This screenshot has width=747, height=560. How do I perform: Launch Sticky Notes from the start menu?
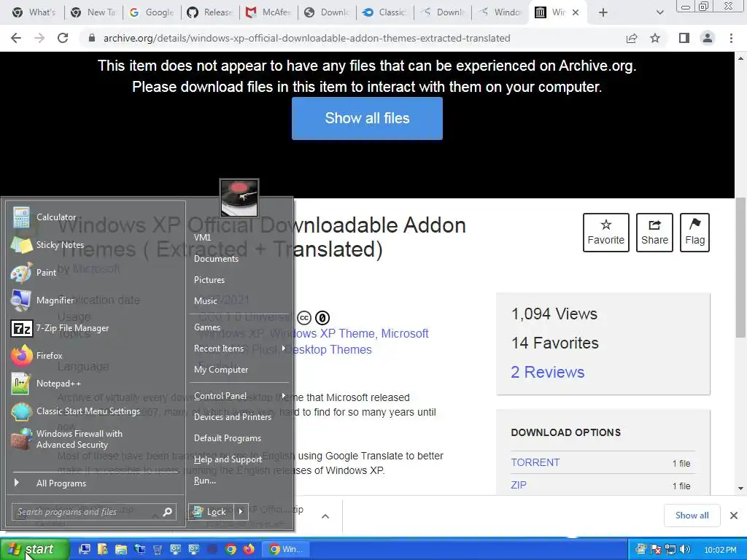tap(96, 245)
